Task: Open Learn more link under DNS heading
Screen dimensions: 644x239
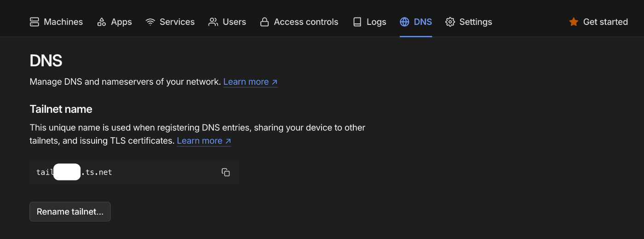Action: (250, 82)
